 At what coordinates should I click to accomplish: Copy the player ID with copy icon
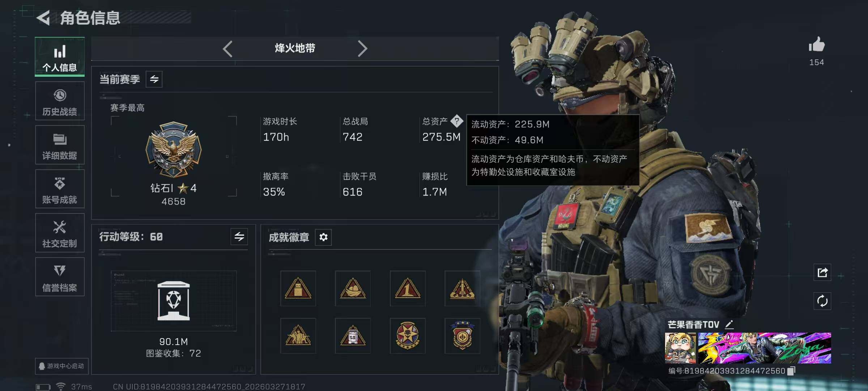pos(791,371)
